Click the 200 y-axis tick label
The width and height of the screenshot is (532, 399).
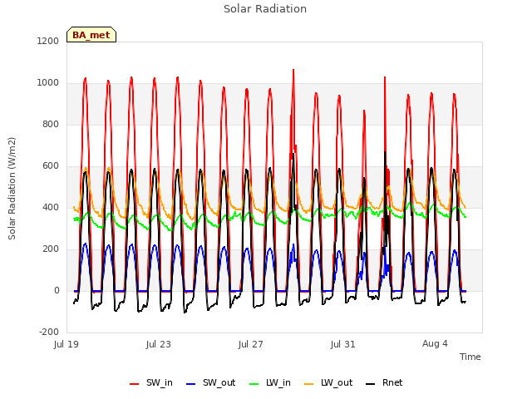(x=51, y=249)
